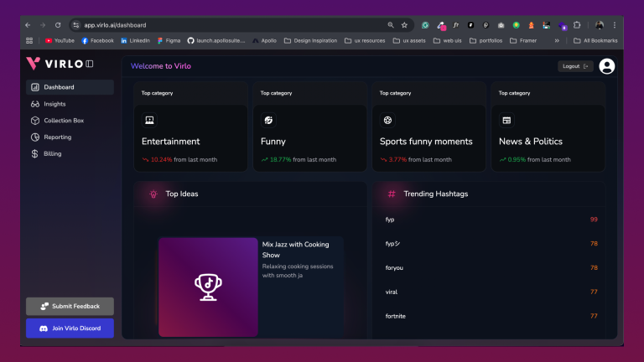Collapse sidebar using panel toggle icon
The image size is (644, 362).
click(x=90, y=64)
